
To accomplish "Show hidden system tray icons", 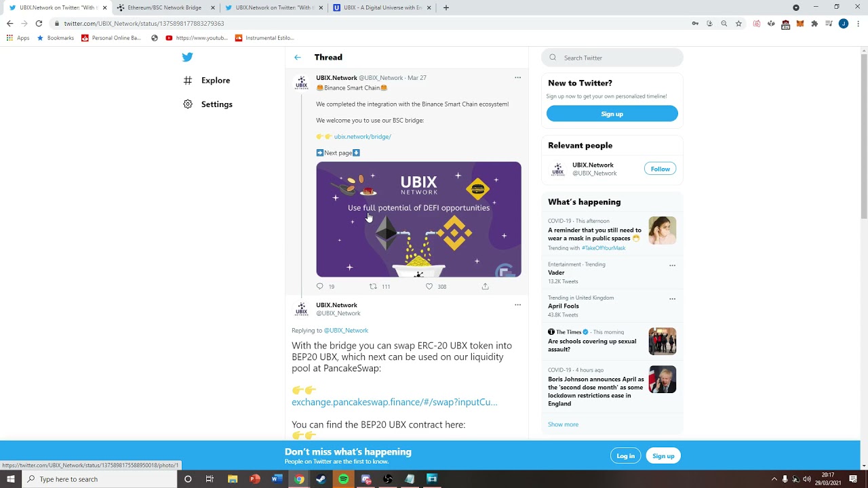I will (774, 479).
